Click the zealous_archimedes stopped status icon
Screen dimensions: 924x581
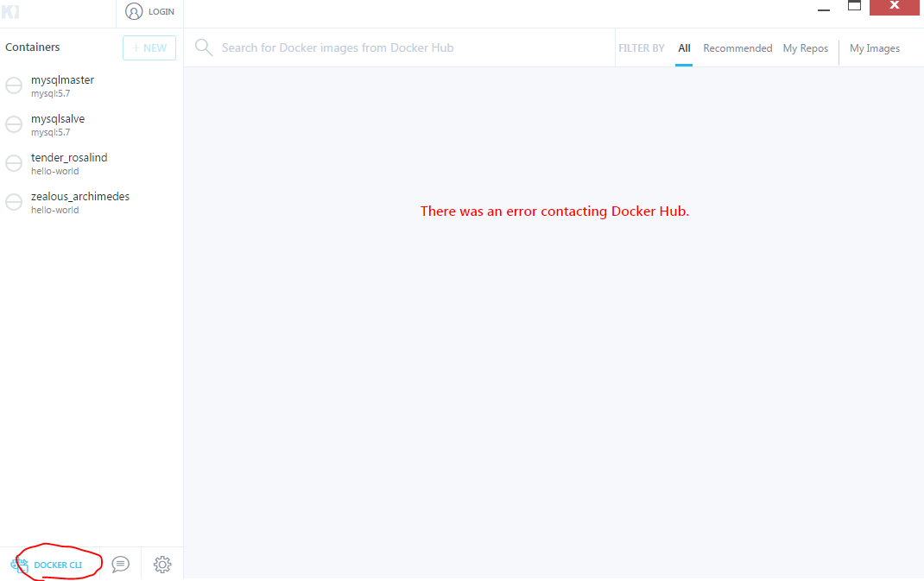[14, 202]
